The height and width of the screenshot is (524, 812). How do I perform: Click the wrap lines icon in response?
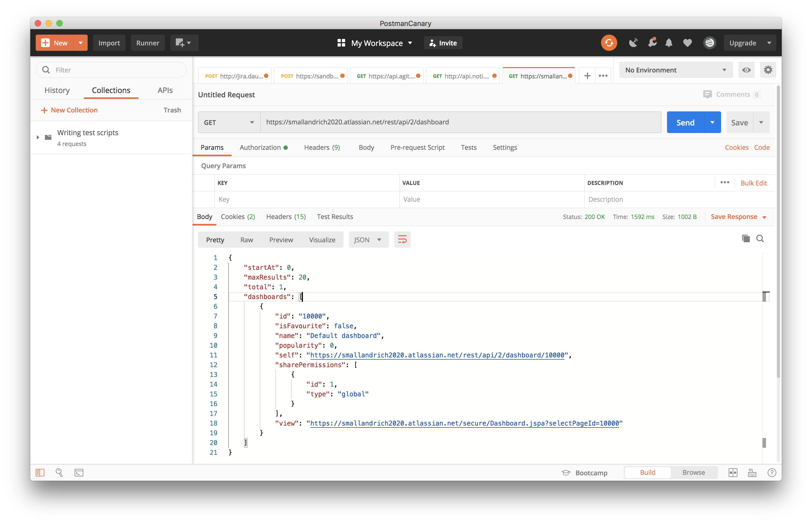(x=402, y=240)
